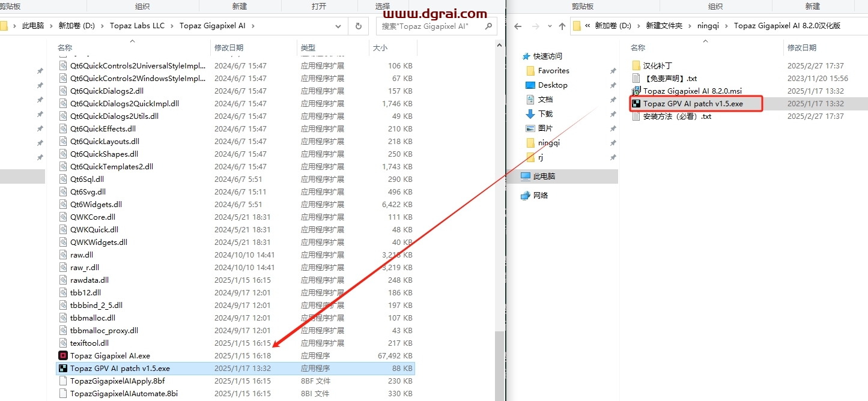Screen dimensions: 868x401
Task: Expand the chevron after ningqi in right breadcrumb
Action: [726, 26]
